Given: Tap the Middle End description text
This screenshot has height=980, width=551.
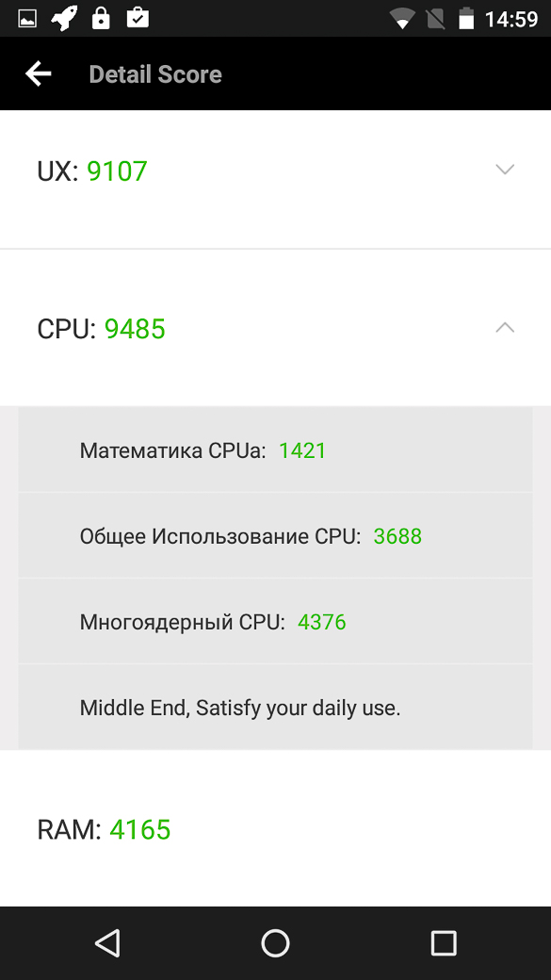Looking at the screenshot, I should click(240, 708).
